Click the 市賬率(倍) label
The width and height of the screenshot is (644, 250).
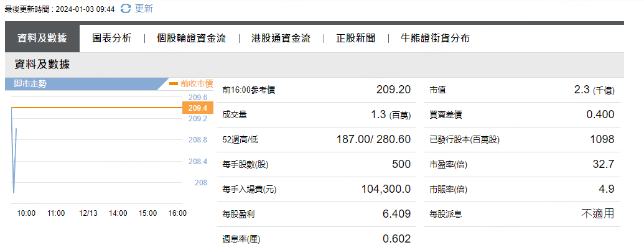pos(448,190)
